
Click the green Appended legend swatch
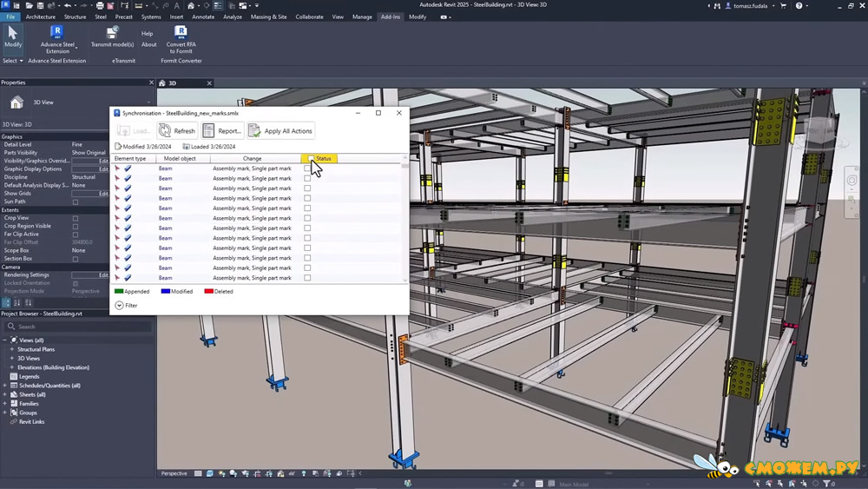(118, 291)
